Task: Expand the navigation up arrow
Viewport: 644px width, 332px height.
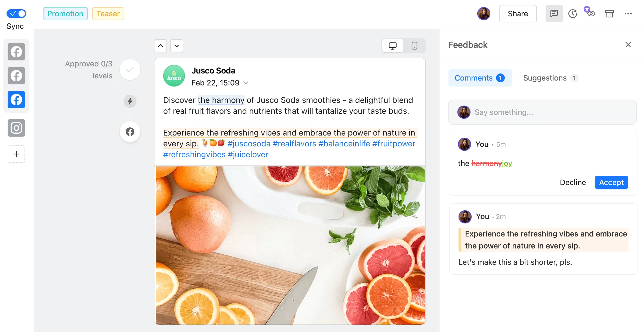Action: click(160, 45)
